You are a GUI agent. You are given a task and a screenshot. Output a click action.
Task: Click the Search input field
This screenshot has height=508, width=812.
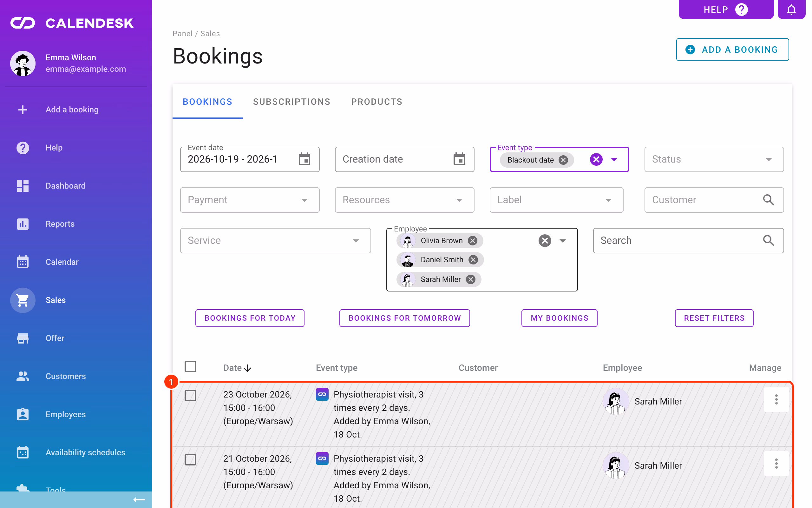(x=688, y=241)
